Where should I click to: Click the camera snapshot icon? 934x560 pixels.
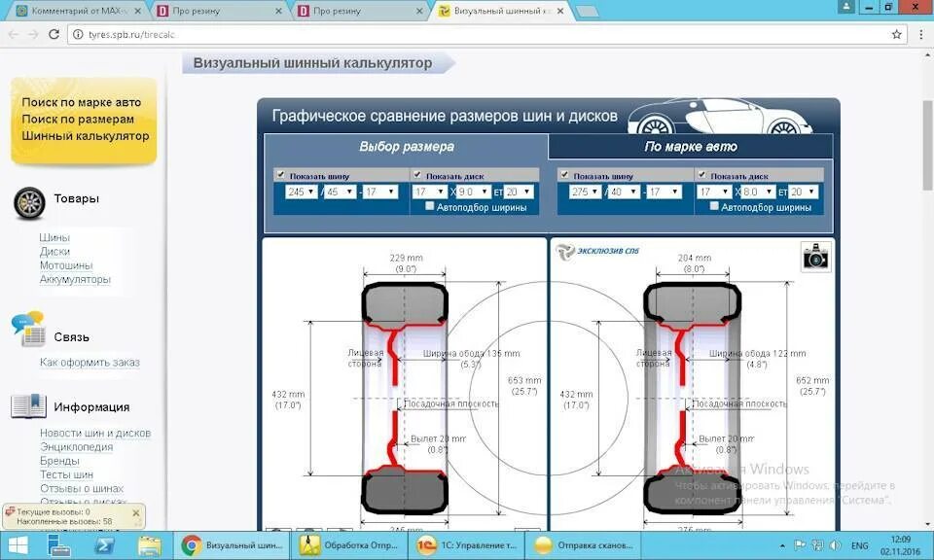815,257
